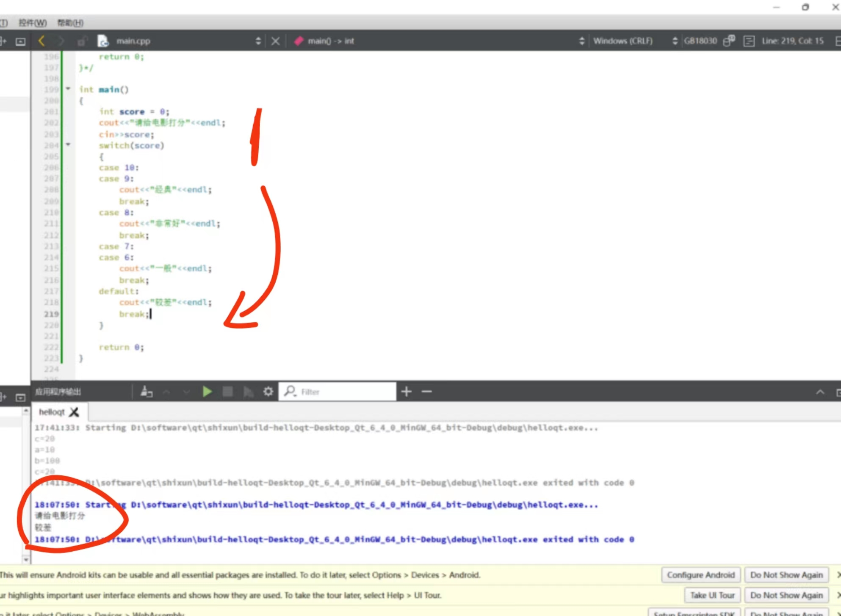Click the Clear output broom icon
The height and width of the screenshot is (616, 841).
coord(147,392)
